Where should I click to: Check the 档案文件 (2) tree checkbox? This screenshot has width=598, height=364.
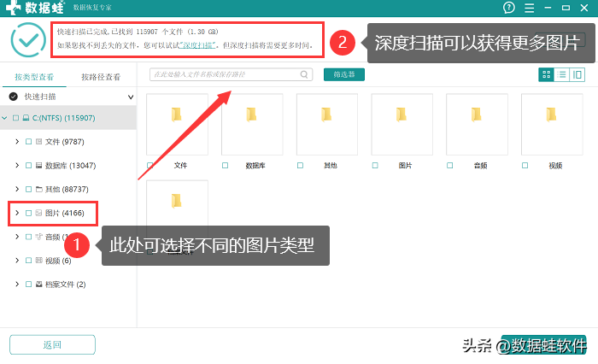(28, 284)
